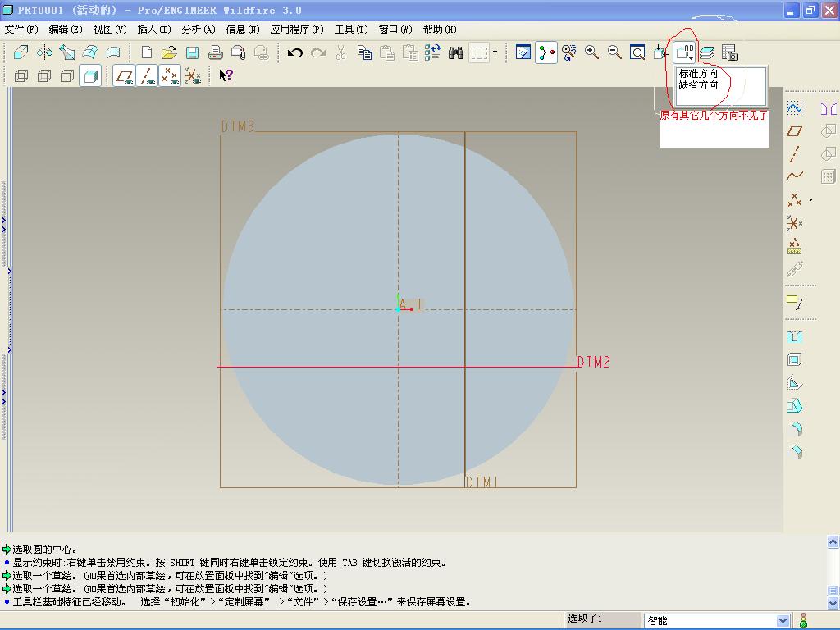This screenshot has height=630, width=840.
Task: Select the Sketch tool in the right toolbar
Action: point(794,108)
